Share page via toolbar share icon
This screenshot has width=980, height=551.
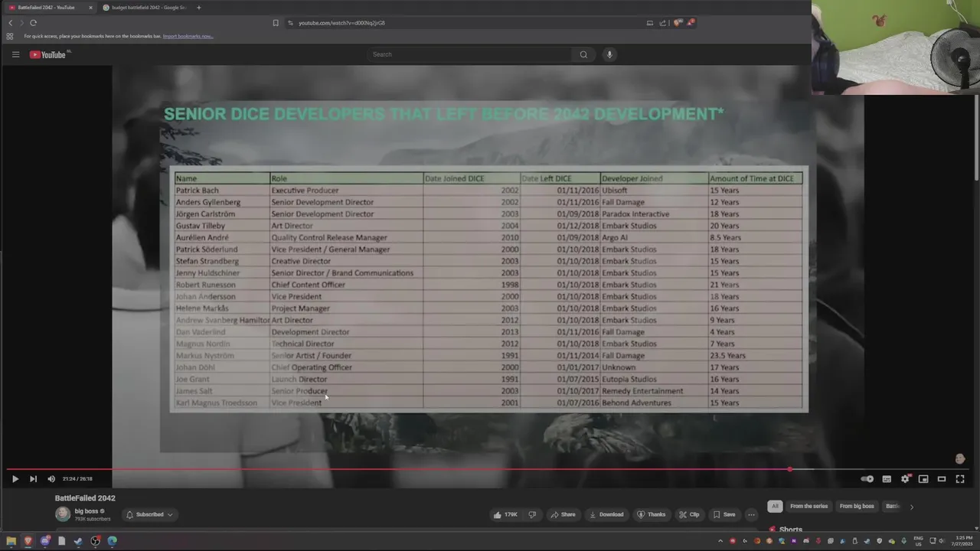click(663, 23)
